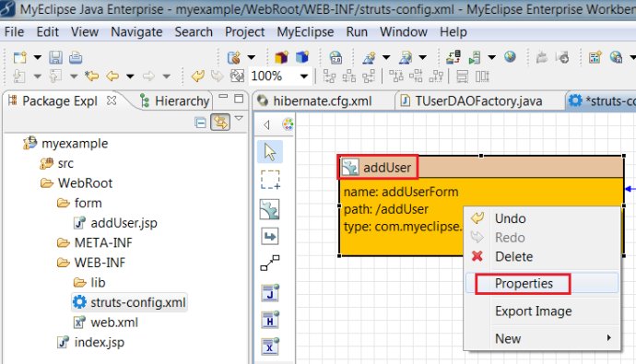Click the globe web browser toolbar icon
Image resolution: width=636 pixels, height=364 pixels.
tap(510, 57)
